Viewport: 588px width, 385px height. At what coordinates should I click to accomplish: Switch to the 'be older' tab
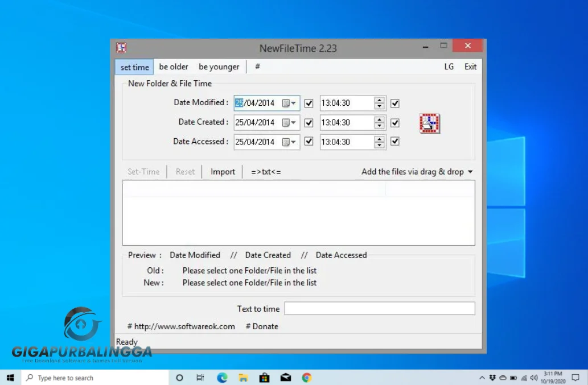[x=174, y=67]
